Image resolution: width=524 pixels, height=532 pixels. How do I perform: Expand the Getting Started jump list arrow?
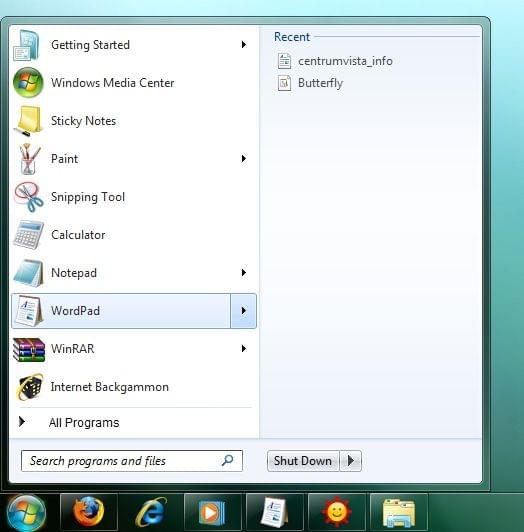click(x=244, y=44)
